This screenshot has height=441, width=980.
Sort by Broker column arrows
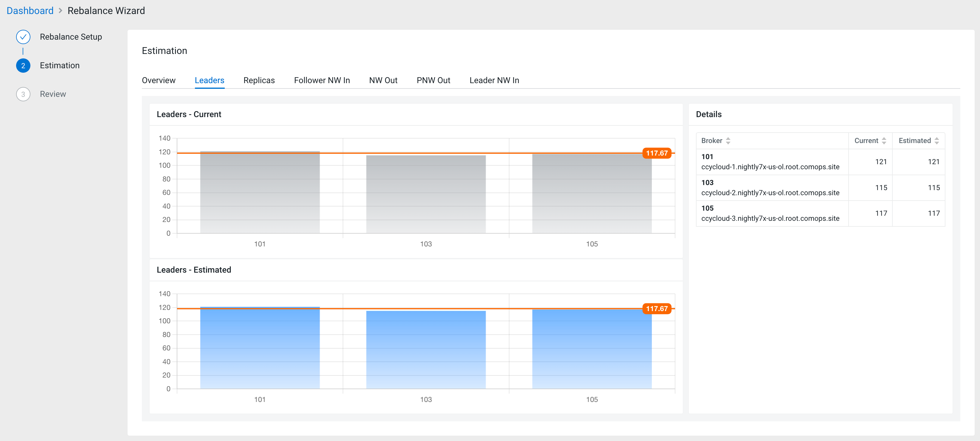click(x=728, y=141)
